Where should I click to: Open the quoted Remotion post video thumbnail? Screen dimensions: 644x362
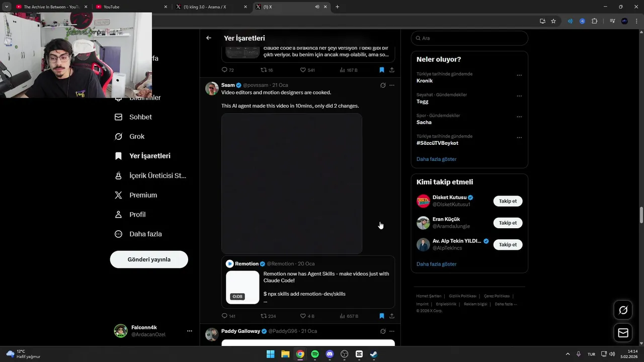pyautogui.click(x=243, y=288)
